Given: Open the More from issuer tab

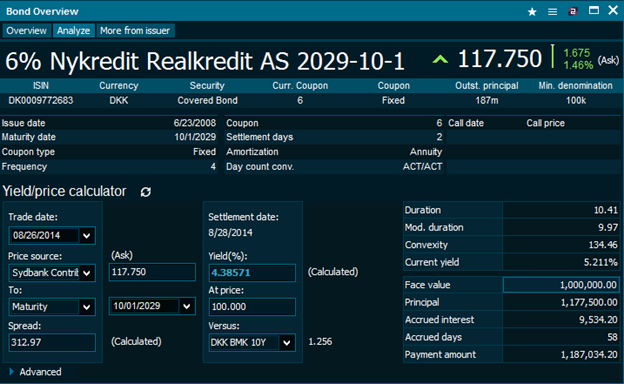Looking at the screenshot, I should coord(135,31).
